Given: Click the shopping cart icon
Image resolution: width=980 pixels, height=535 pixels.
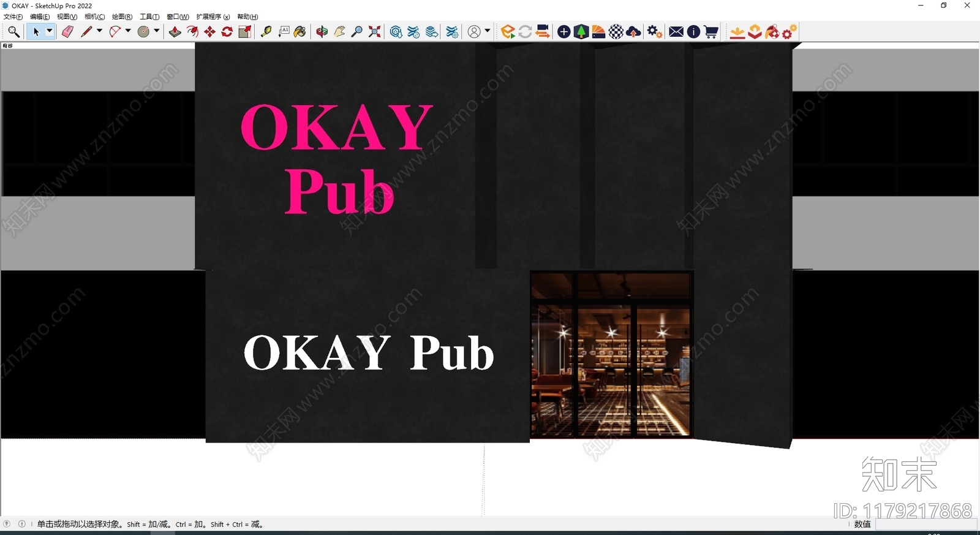Looking at the screenshot, I should click(x=711, y=32).
